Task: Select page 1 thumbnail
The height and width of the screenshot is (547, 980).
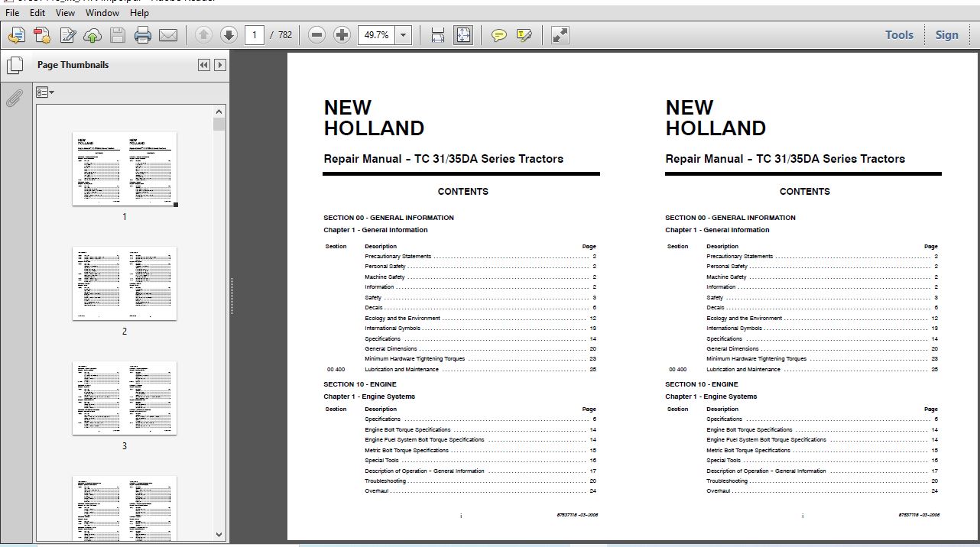Action: pos(125,169)
